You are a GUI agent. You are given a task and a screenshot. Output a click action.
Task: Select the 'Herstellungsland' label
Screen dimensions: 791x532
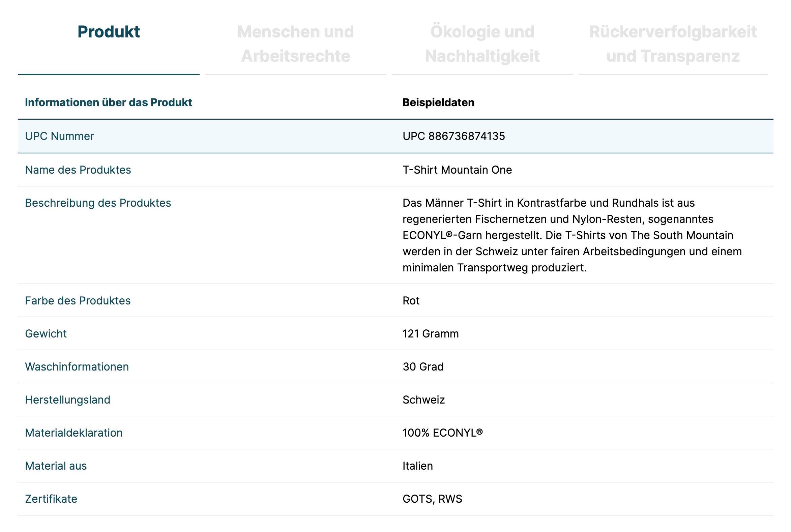[68, 400]
